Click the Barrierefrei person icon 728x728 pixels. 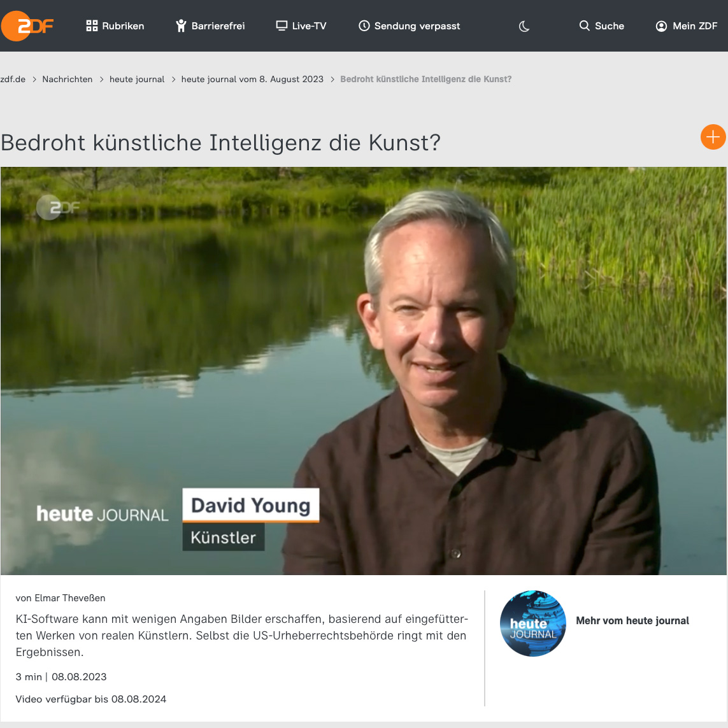tap(181, 26)
